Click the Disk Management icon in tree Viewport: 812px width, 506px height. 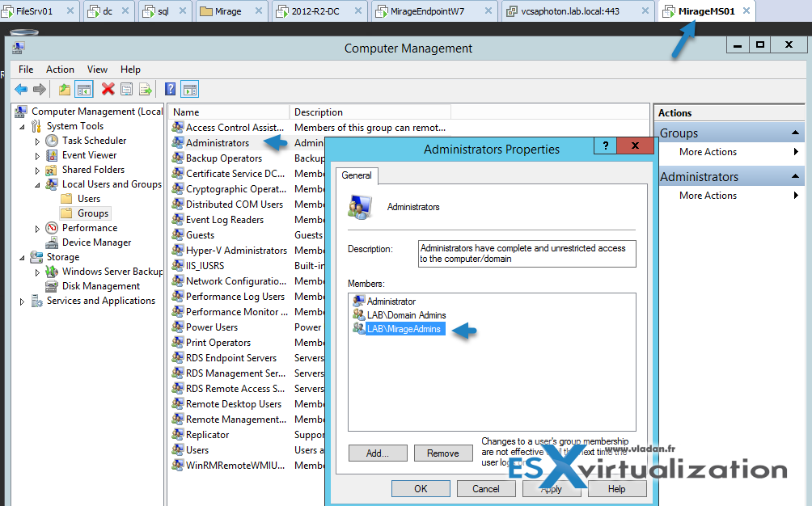coord(52,286)
